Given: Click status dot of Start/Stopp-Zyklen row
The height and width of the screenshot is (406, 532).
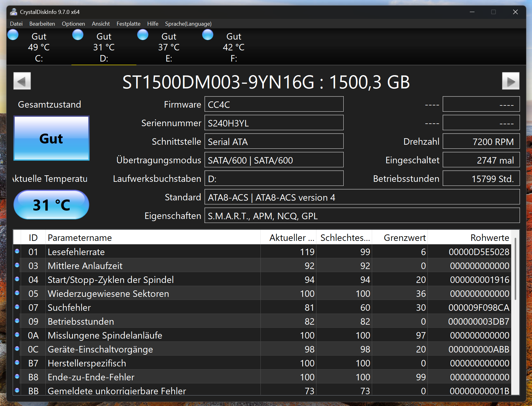Looking at the screenshot, I should (17, 279).
